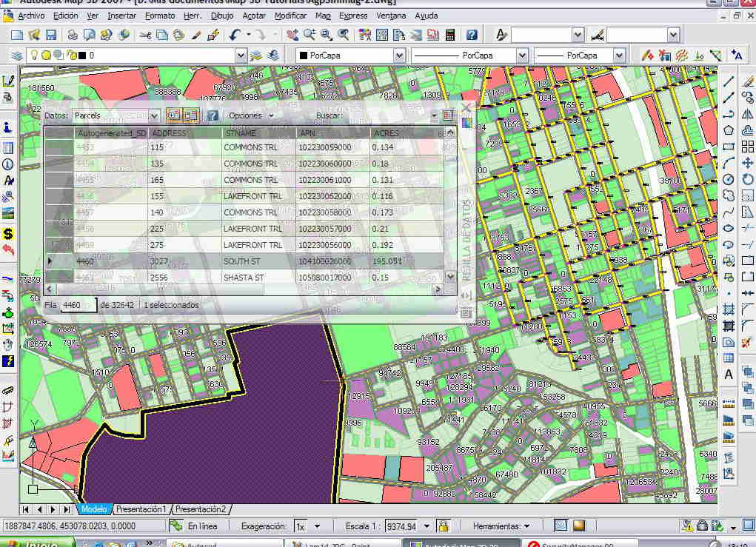Click the blue info icon in left toolbar

pyautogui.click(x=9, y=129)
